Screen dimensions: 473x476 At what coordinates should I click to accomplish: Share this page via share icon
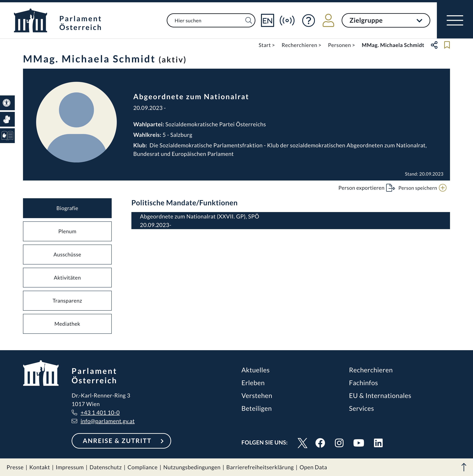tap(434, 45)
